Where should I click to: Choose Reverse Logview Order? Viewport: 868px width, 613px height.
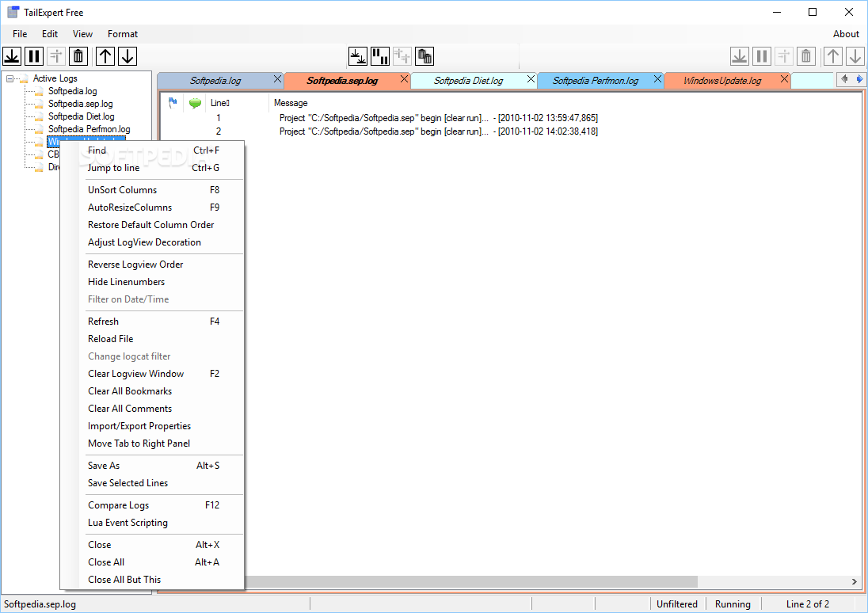tap(152, 265)
